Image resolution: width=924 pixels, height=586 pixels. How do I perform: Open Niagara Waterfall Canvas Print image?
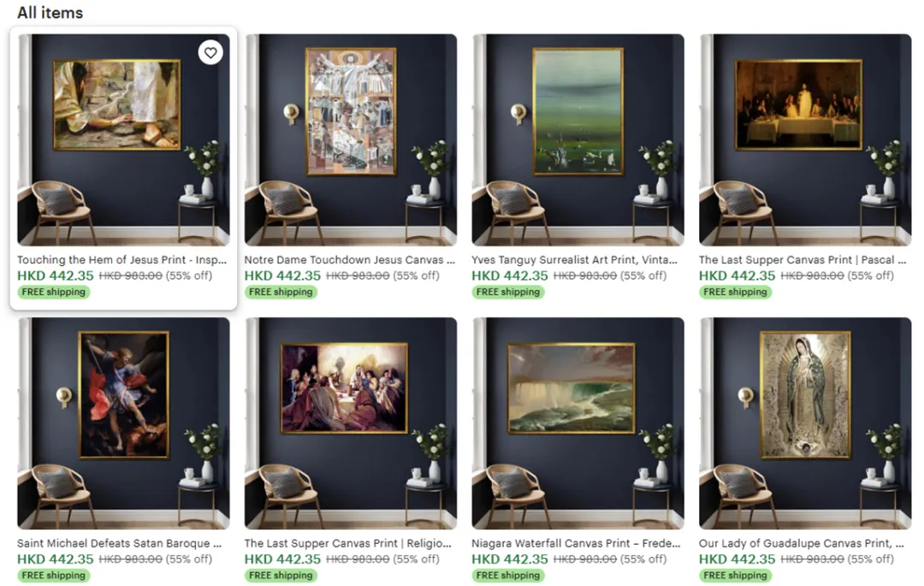578,423
